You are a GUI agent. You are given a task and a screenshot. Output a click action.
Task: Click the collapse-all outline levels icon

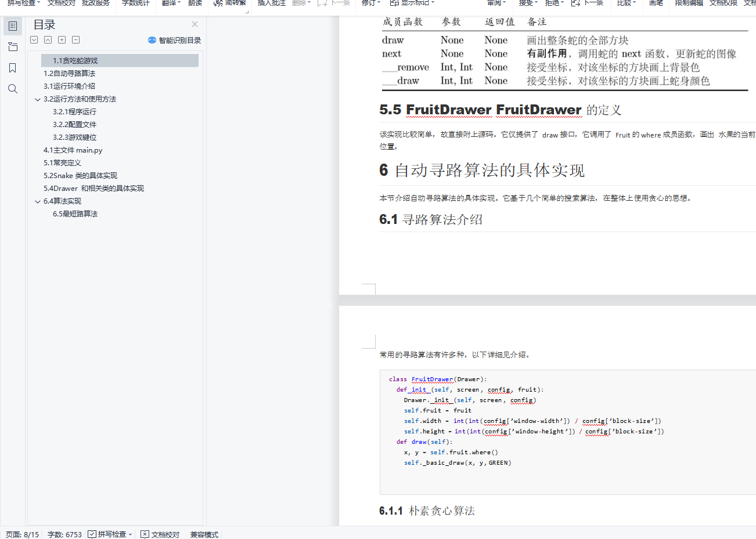tap(48, 40)
